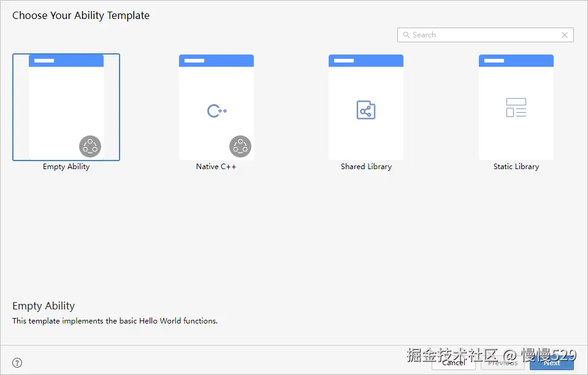Screen dimensions: 588x375
Task: Click the gear badge on Empty Ability card
Action: pyautogui.click(x=90, y=146)
